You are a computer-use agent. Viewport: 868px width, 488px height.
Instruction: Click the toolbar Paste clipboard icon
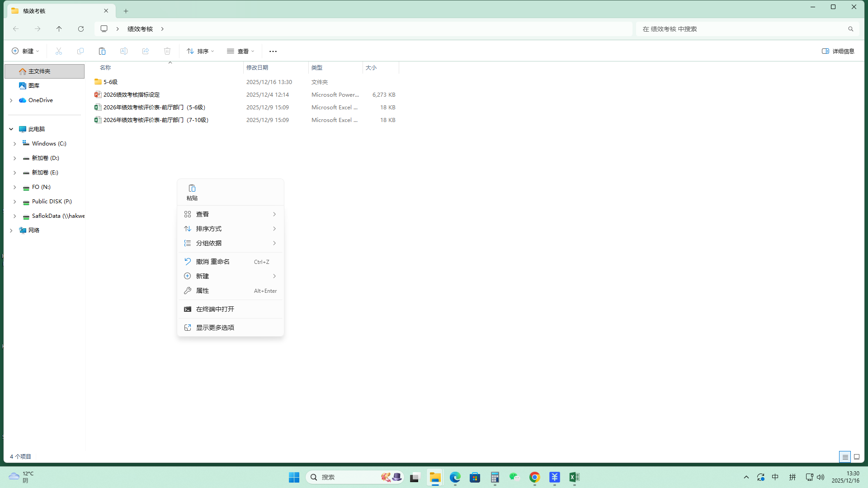102,51
